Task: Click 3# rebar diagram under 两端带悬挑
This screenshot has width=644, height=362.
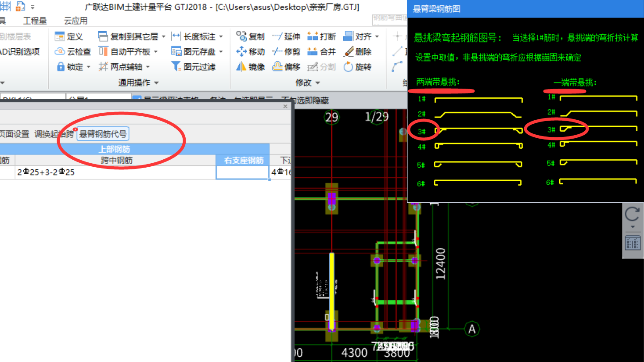Action: coord(479,130)
